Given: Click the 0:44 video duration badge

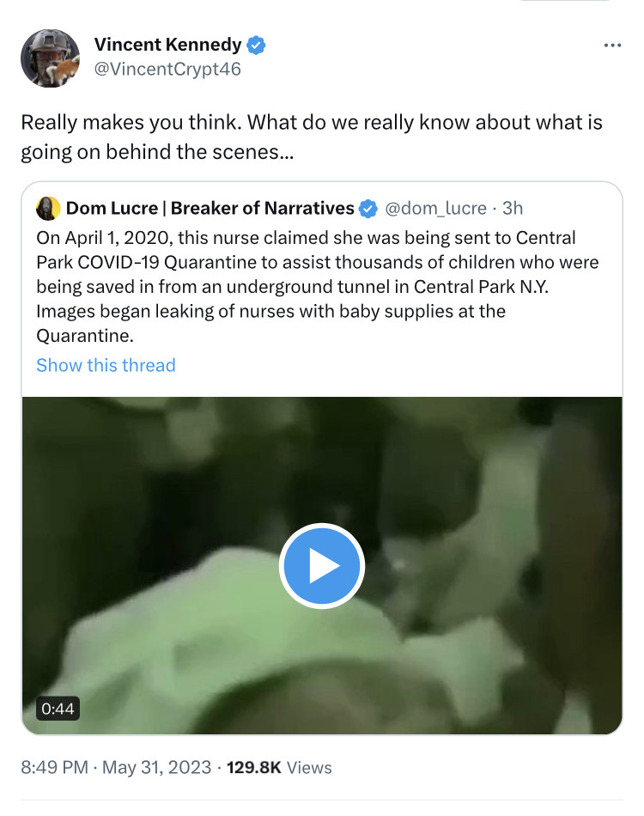Looking at the screenshot, I should click(58, 709).
